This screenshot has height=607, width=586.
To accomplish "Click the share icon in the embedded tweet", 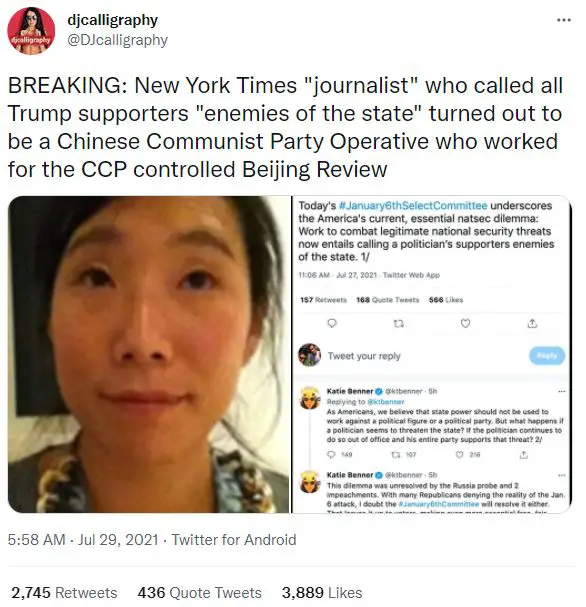I will (533, 323).
